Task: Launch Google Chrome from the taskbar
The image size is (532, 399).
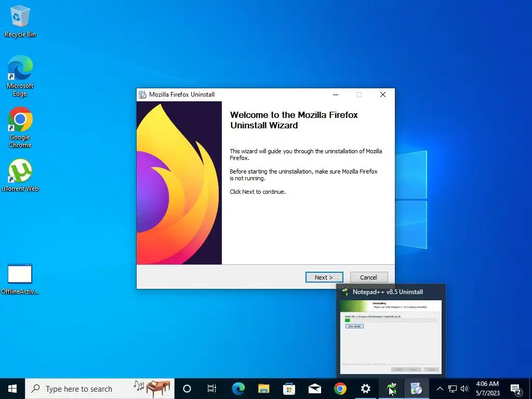Action: point(340,389)
